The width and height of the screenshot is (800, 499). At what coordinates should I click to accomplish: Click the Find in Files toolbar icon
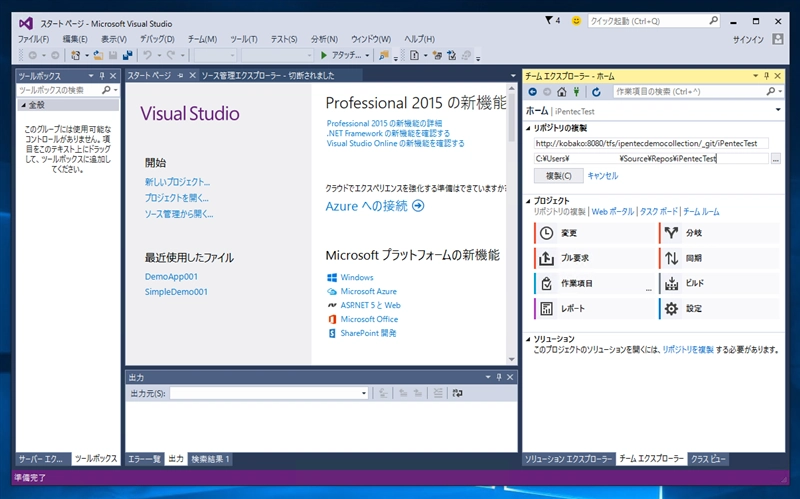tap(384, 55)
